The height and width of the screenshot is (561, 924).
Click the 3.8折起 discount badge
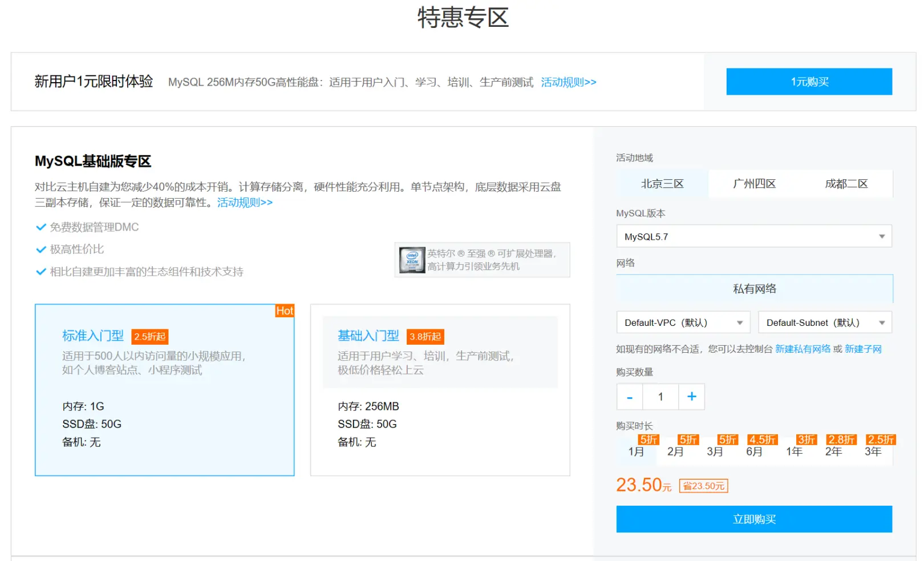coord(425,337)
